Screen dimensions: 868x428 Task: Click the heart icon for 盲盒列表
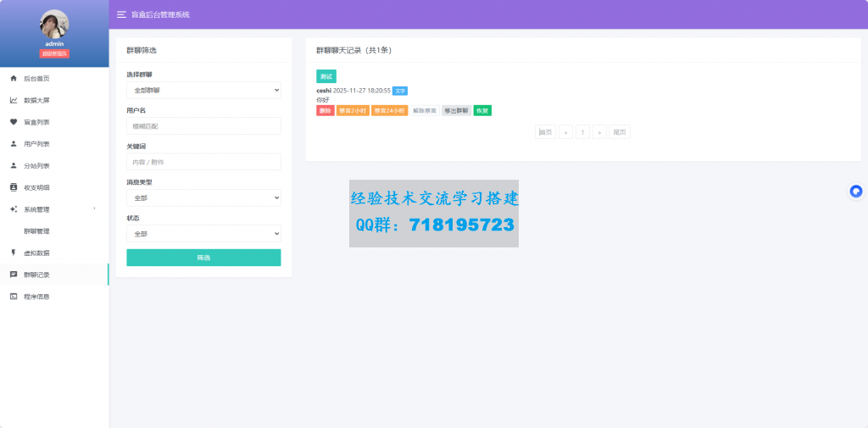pos(14,122)
